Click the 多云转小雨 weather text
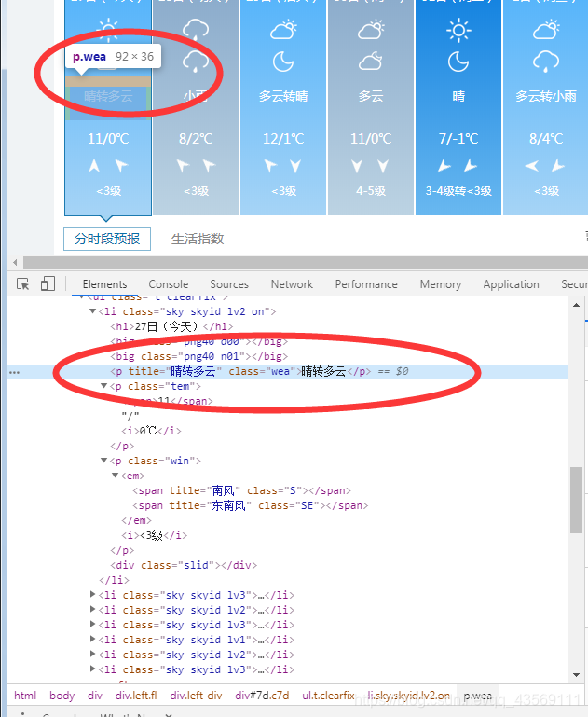588x717 pixels. coord(546,96)
